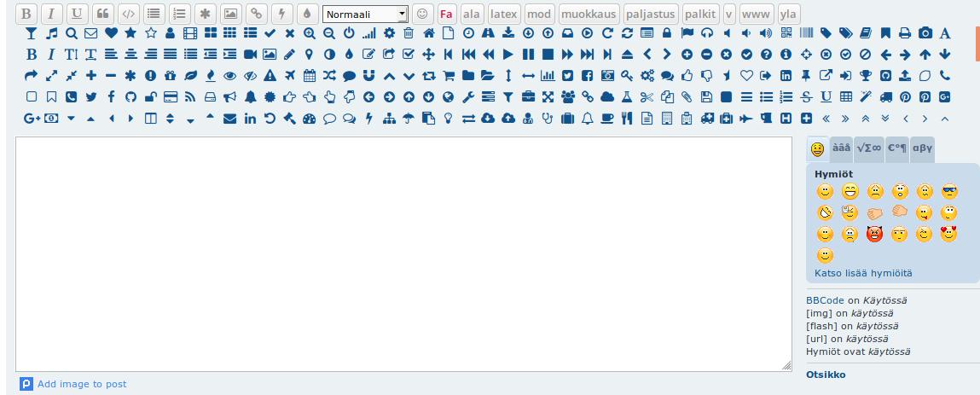Open the αβγ Greek letters tab

coord(923,148)
